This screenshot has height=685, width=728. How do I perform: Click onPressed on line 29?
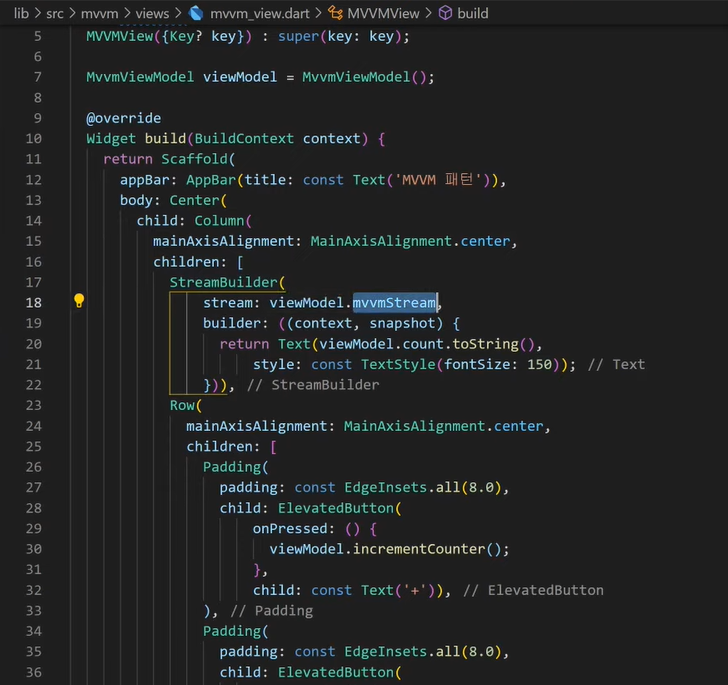pos(290,528)
